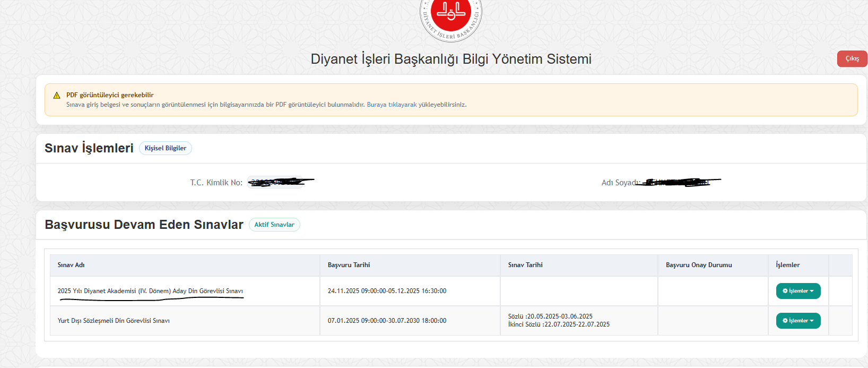Select the Yurt Dışı Sözleşmeli Din Görevlisi exam name
The width and height of the screenshot is (868, 368).
click(114, 321)
